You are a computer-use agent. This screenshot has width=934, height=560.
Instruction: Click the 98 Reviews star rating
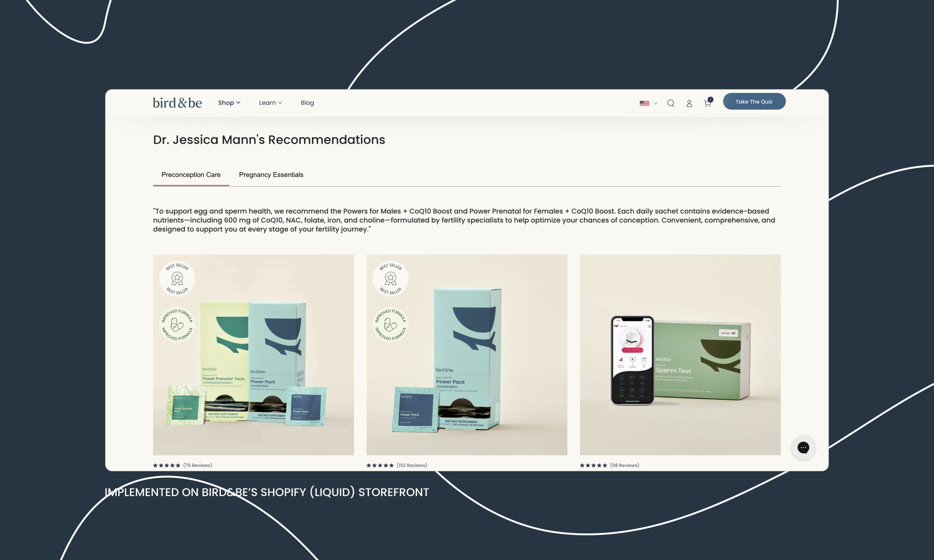tap(594, 465)
